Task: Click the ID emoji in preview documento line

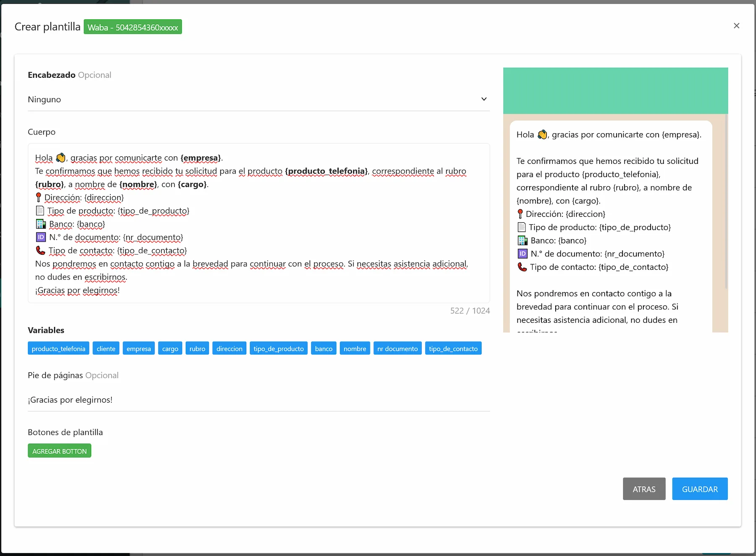Action: (x=522, y=253)
